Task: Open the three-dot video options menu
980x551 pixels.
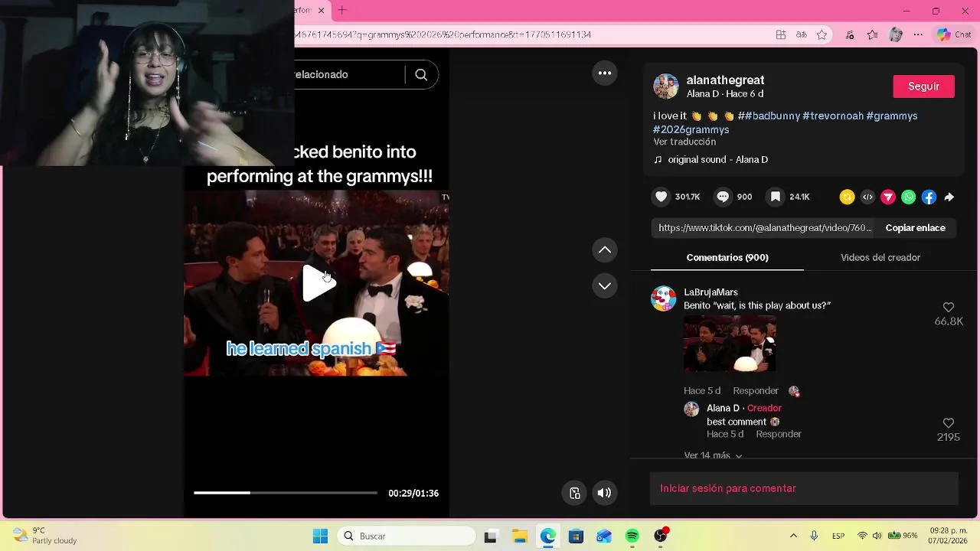Action: coord(605,73)
